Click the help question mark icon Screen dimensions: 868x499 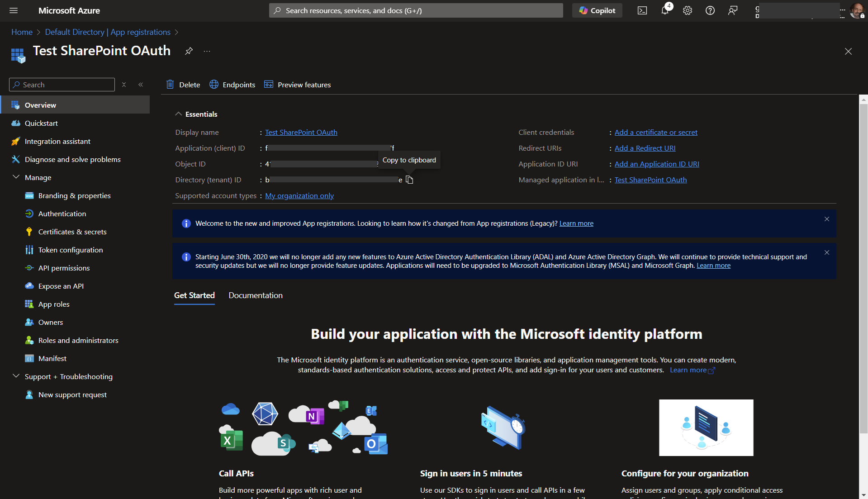(710, 10)
